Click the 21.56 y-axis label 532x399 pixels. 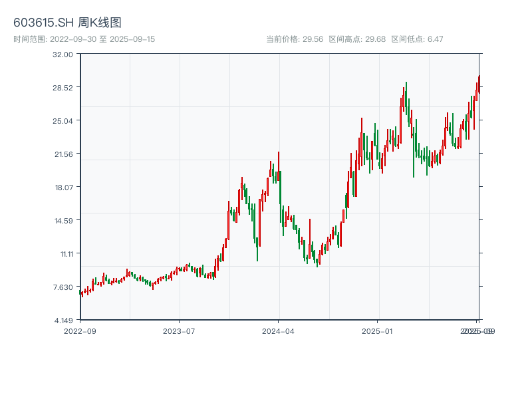tap(64, 154)
